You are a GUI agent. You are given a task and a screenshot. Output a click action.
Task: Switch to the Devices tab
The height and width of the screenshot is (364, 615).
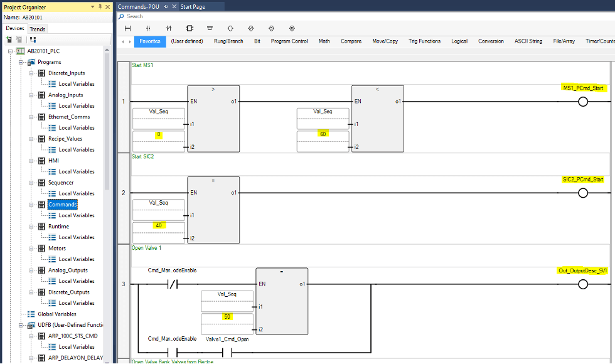click(x=15, y=29)
